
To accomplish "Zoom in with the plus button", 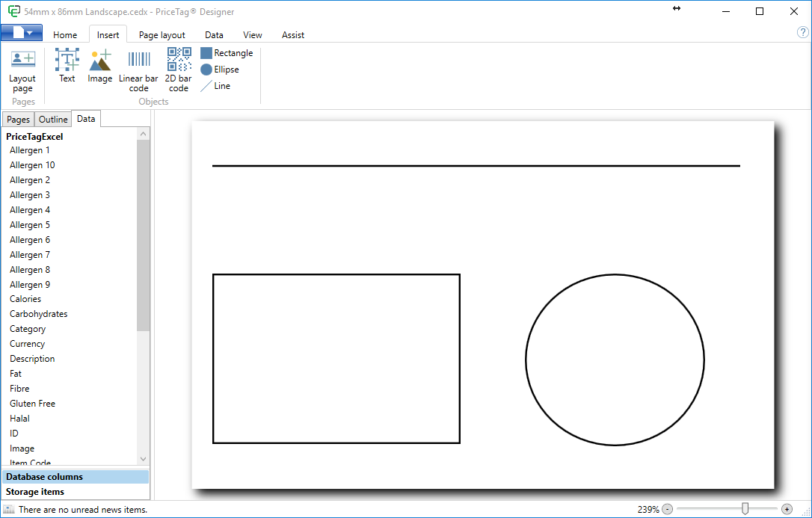I will (x=787, y=509).
